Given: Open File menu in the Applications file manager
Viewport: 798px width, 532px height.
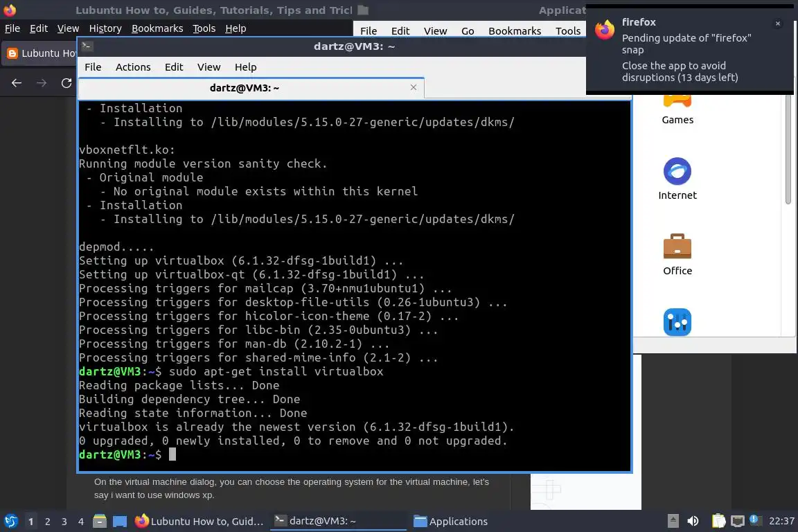Looking at the screenshot, I should 369,31.
